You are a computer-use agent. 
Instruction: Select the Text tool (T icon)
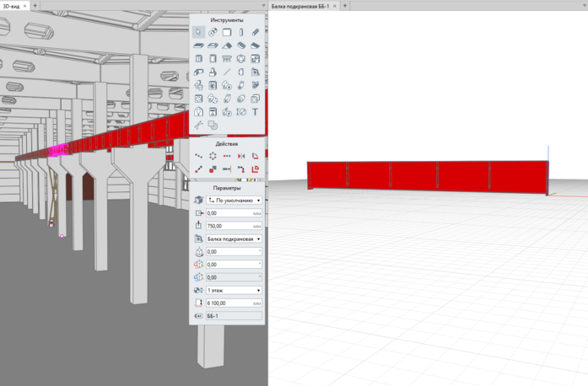(256, 111)
